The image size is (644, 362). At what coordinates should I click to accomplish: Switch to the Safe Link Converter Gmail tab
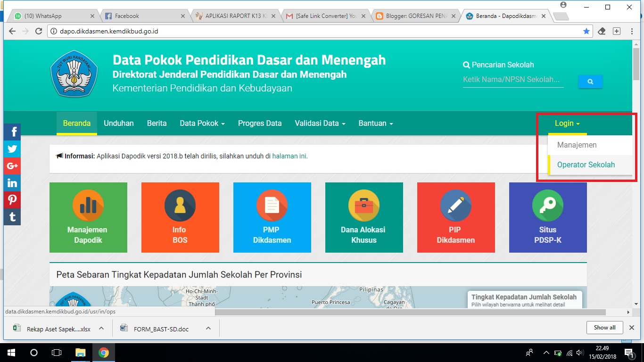click(324, 16)
